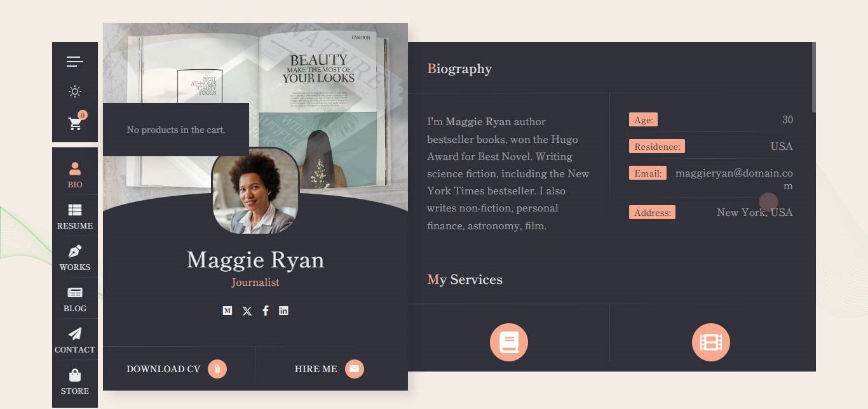This screenshot has width=868, height=409.
Task: Go to the Bio section
Action: tap(75, 175)
